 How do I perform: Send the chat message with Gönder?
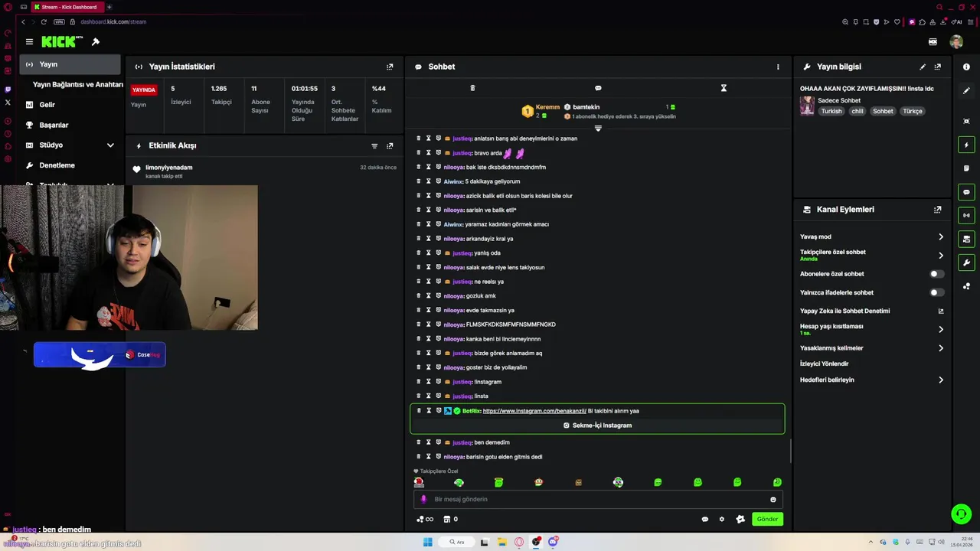[767, 519]
